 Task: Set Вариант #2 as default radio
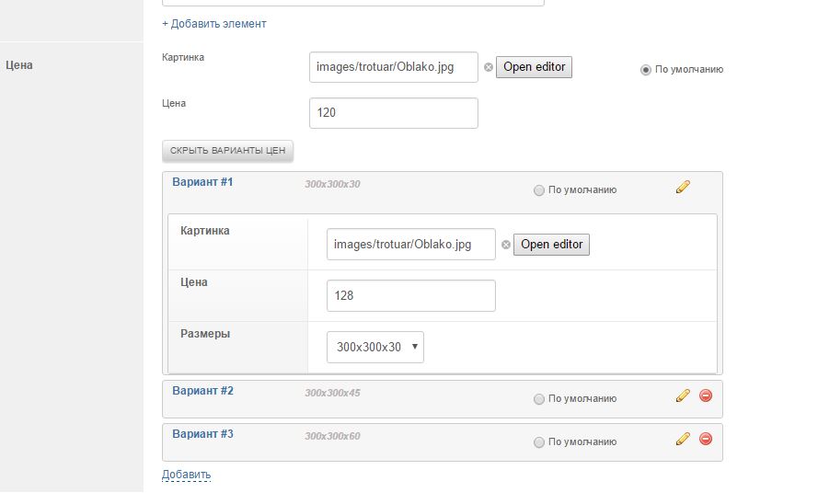click(x=539, y=399)
